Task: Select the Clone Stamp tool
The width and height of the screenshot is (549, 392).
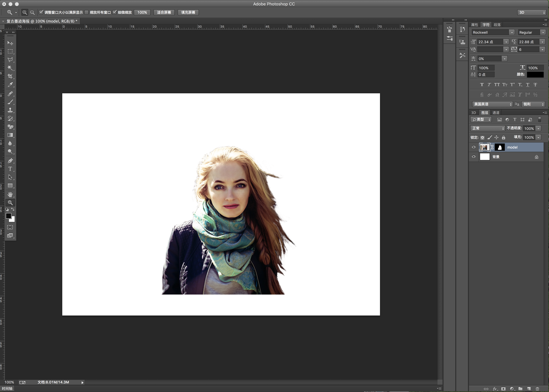Action: tap(10, 110)
